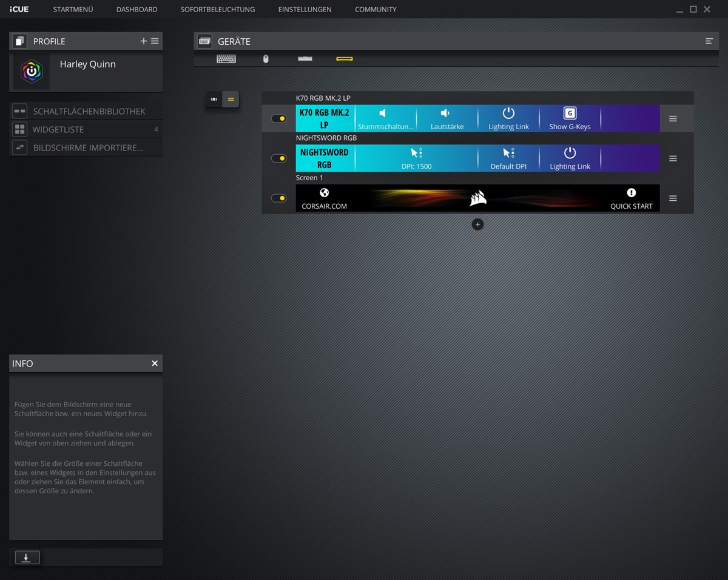728x580 pixels.
Task: Open the Profile list menu icon
Action: 155,41
